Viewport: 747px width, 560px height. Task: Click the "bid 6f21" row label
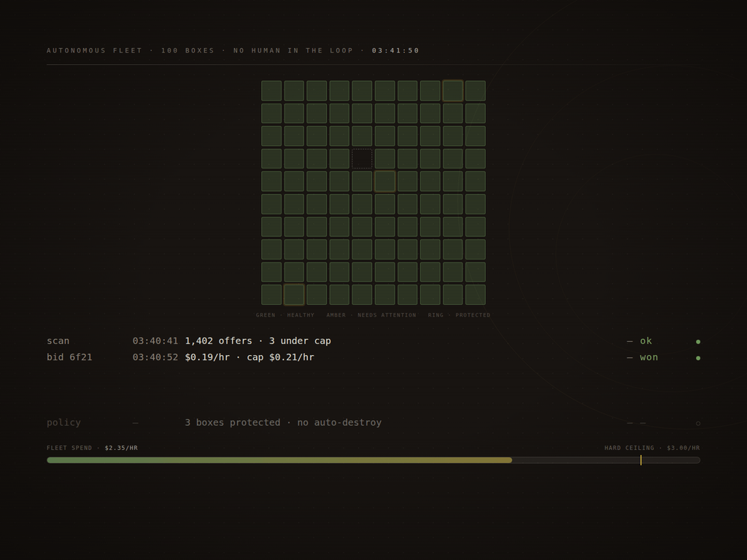[69, 357]
